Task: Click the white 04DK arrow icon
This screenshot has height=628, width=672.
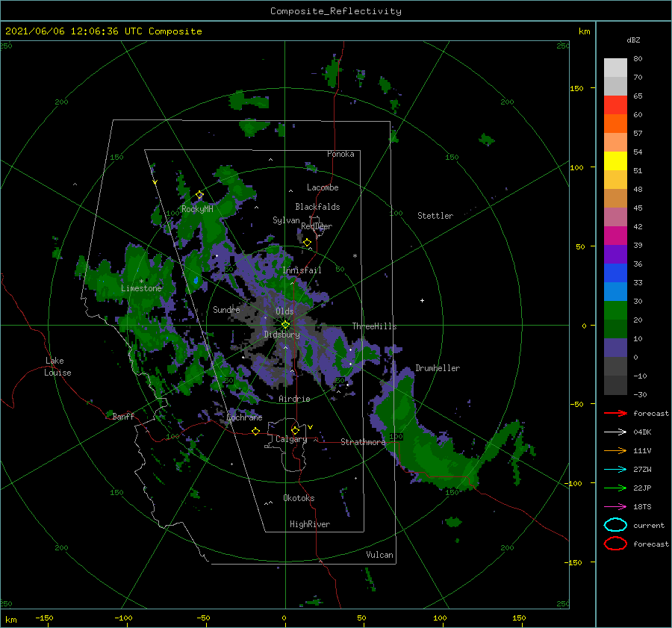Action: click(615, 432)
